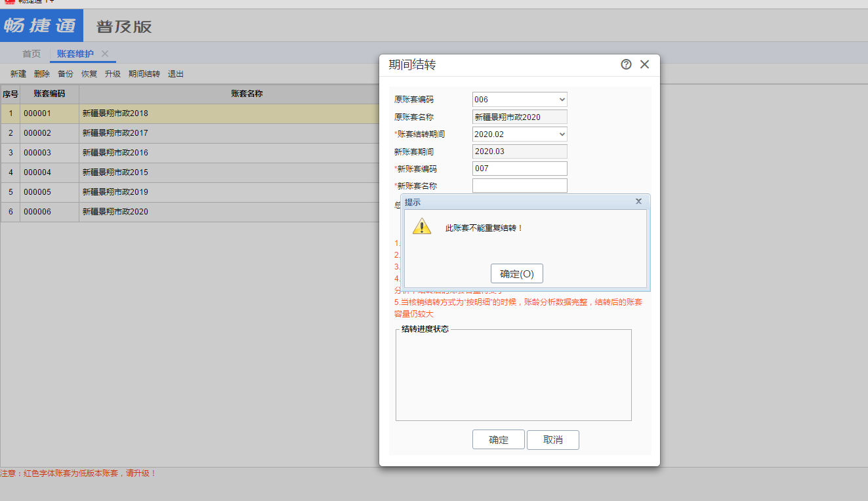Click 期间结转 in the toolbar
This screenshot has height=501, width=868.
[144, 74]
